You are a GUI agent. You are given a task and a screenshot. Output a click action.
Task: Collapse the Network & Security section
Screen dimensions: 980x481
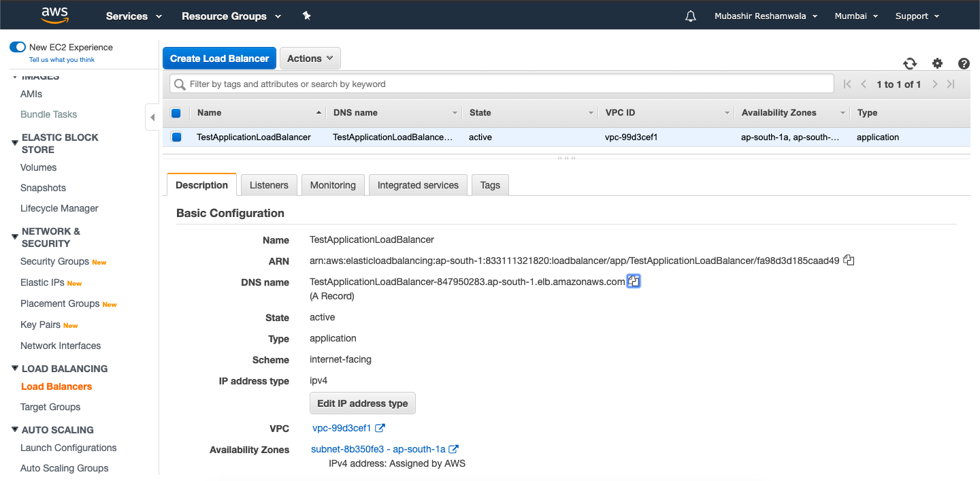pyautogui.click(x=15, y=237)
